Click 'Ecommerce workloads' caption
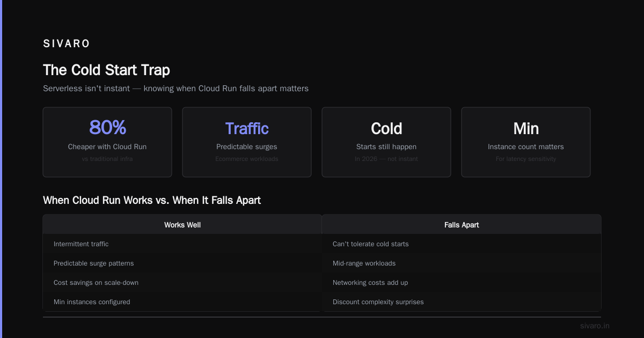This screenshot has width=644, height=338. click(x=247, y=159)
